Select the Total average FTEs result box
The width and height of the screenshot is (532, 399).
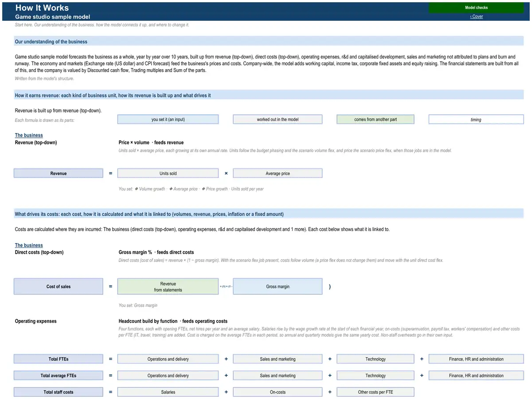(59, 376)
